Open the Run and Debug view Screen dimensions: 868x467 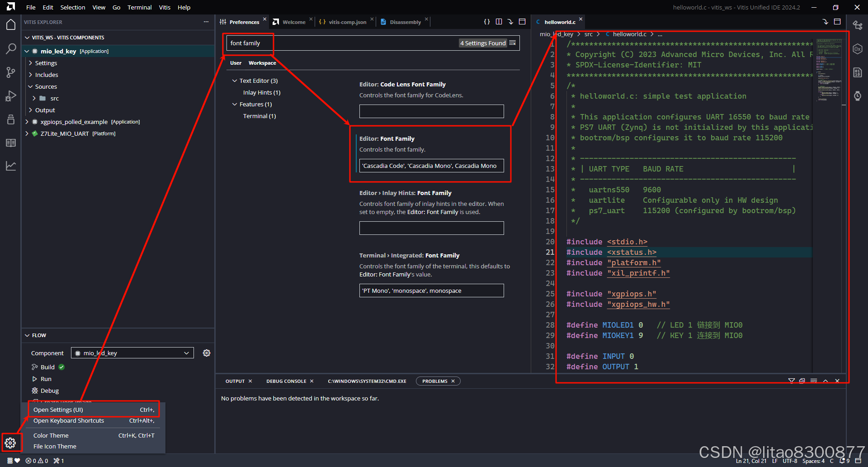click(11, 95)
